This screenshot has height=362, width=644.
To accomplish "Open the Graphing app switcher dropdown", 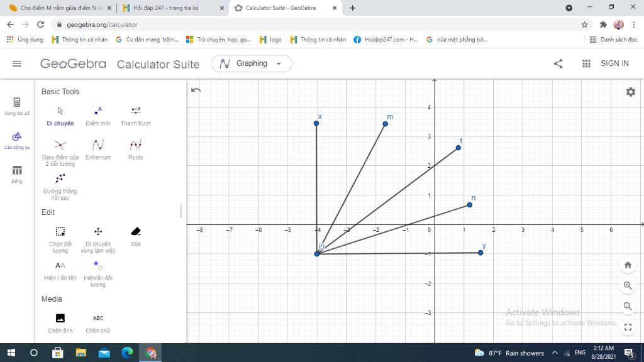I will point(252,63).
